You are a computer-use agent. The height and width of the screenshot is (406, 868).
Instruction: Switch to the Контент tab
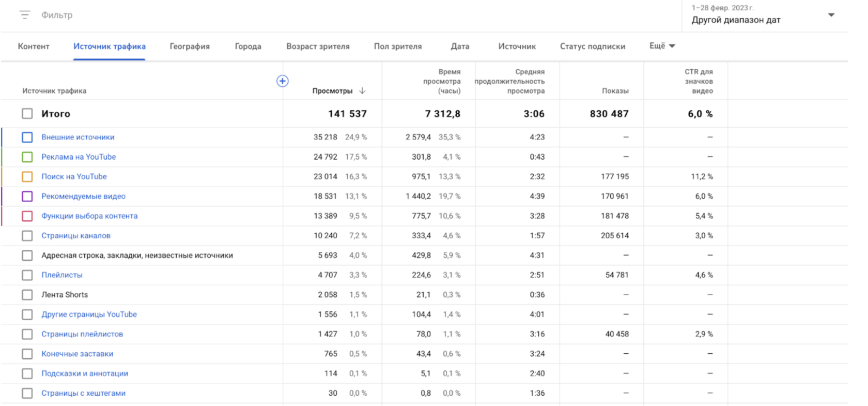34,46
